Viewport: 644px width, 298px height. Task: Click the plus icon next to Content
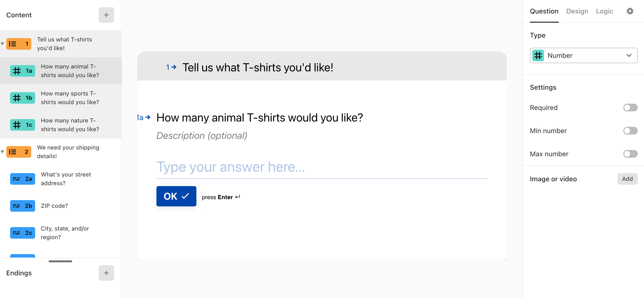point(106,15)
